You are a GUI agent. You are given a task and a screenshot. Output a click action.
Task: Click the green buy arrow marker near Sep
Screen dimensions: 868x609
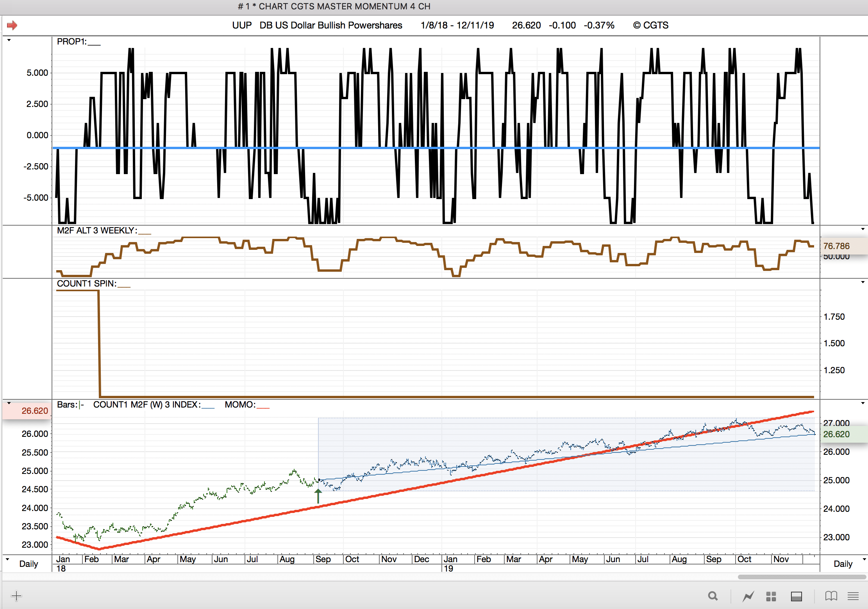pos(318,496)
